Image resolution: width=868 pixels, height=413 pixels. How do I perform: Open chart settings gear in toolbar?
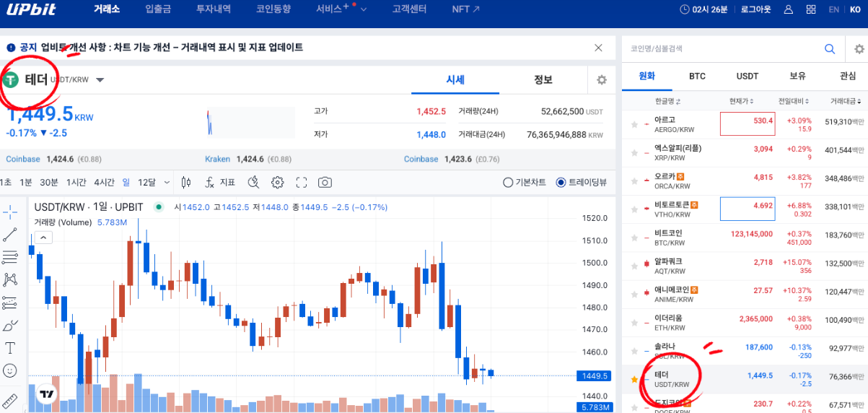coord(278,183)
